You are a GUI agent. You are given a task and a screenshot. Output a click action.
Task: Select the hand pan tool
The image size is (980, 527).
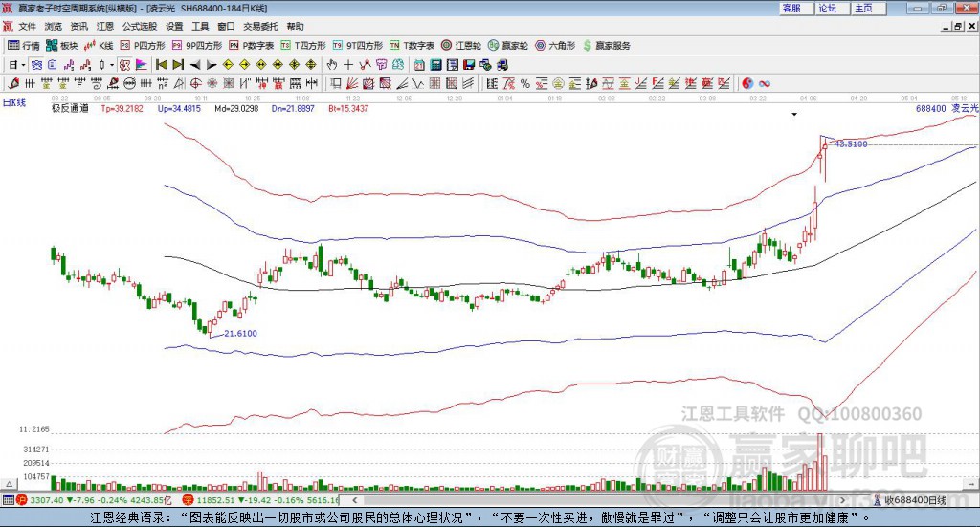point(331,65)
